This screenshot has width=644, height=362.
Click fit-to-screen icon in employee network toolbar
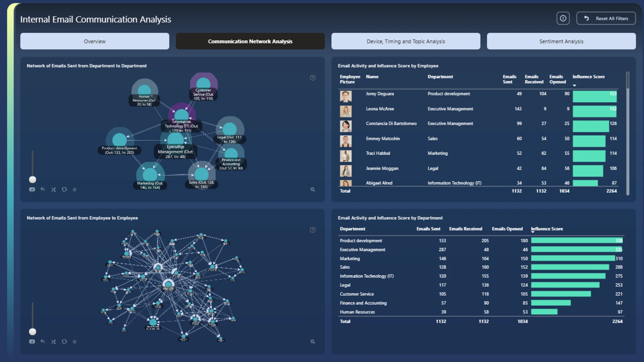pos(32,342)
